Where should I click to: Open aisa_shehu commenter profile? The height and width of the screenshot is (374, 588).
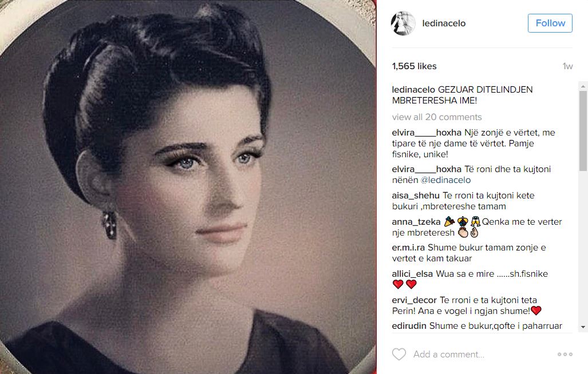[x=416, y=196]
